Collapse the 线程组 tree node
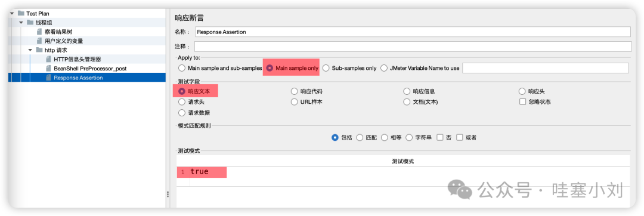 [21, 23]
